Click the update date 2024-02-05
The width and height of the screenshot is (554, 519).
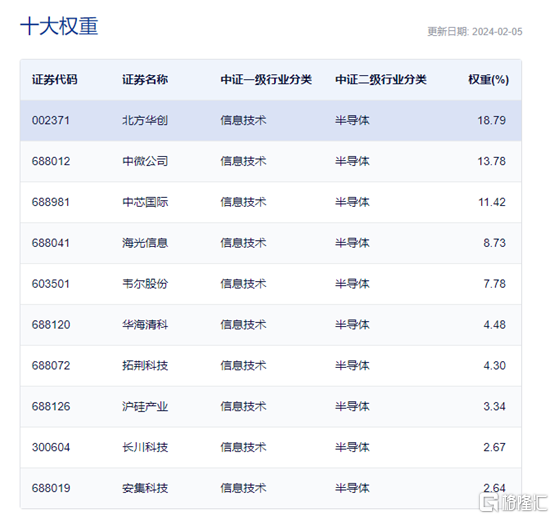click(497, 32)
